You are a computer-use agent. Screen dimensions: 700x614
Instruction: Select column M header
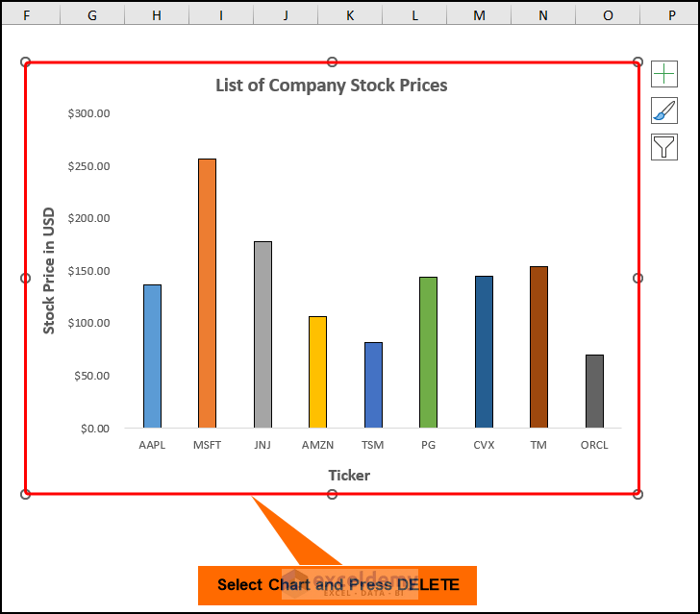tap(479, 15)
